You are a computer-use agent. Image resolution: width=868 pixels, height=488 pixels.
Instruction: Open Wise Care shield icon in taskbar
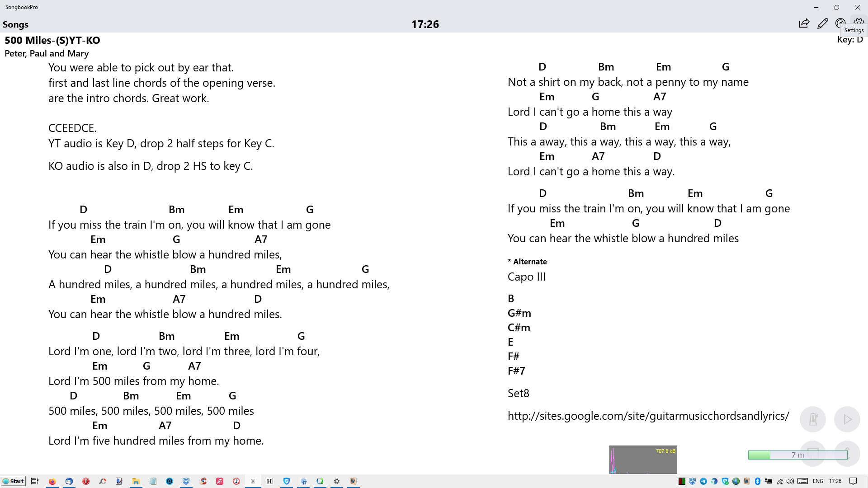pos(186,481)
